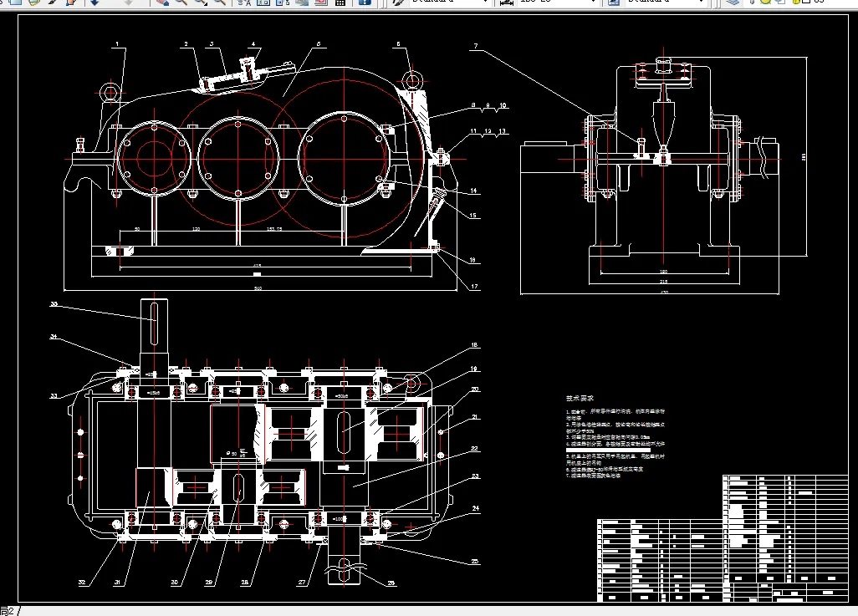Viewport: 858px width, 616px height.
Task: Click the table style icon before last Standard dropdown
Action: coord(614,2)
